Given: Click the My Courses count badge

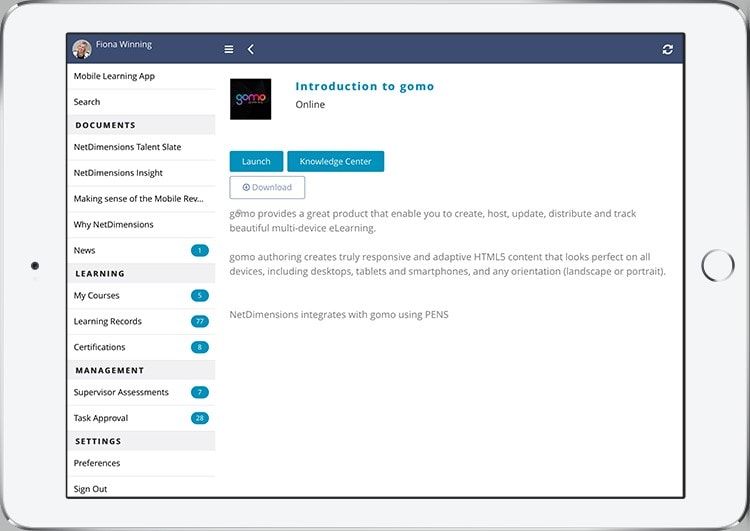Looking at the screenshot, I should point(200,296).
